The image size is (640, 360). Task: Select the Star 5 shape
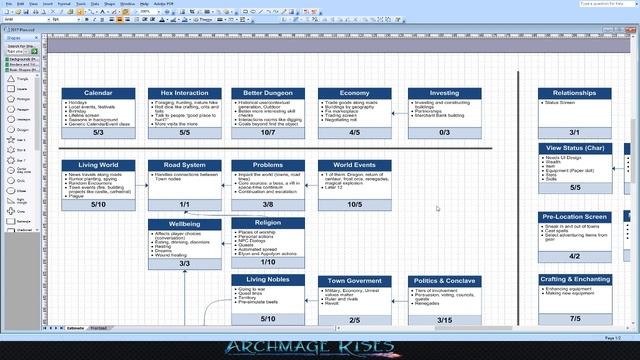11,140
